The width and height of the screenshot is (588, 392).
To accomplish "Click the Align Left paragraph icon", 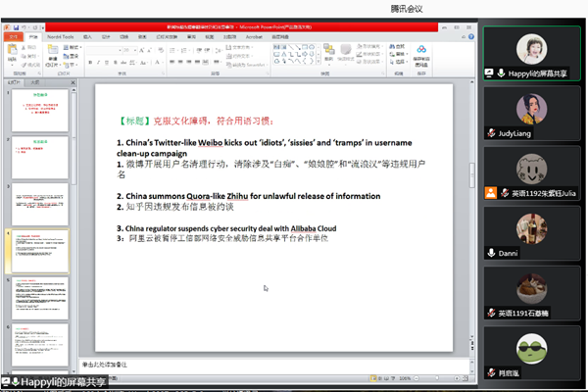I will click(x=172, y=62).
